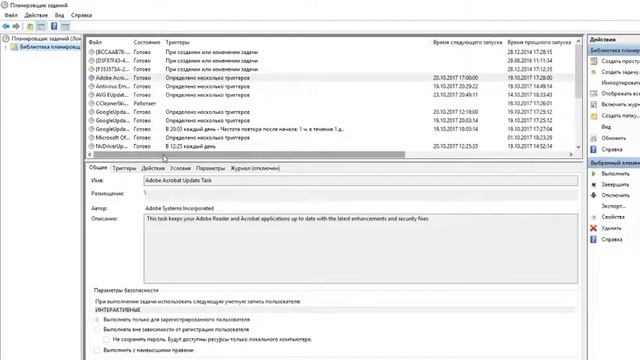The width and height of the screenshot is (640, 360).
Task: Click the clock icon of the {F353573A task
Action: (91, 69)
